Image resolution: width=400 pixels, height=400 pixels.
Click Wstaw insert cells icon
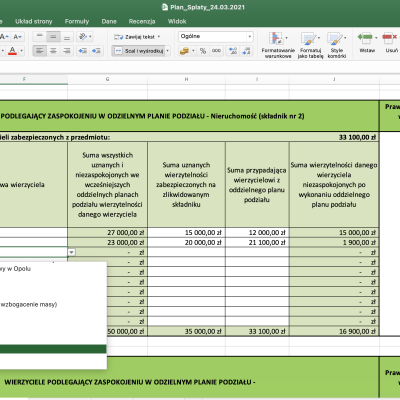click(x=365, y=38)
